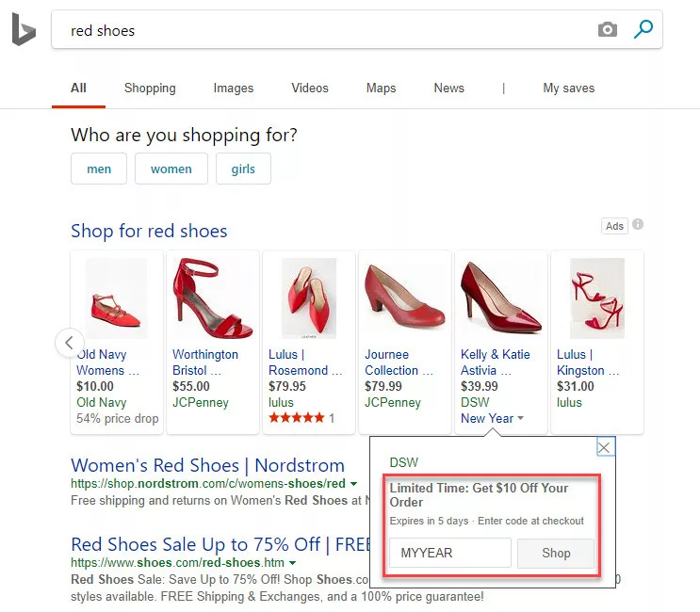Open Worthington red sandal image
This screenshot has height=612, width=700.
tap(213, 298)
